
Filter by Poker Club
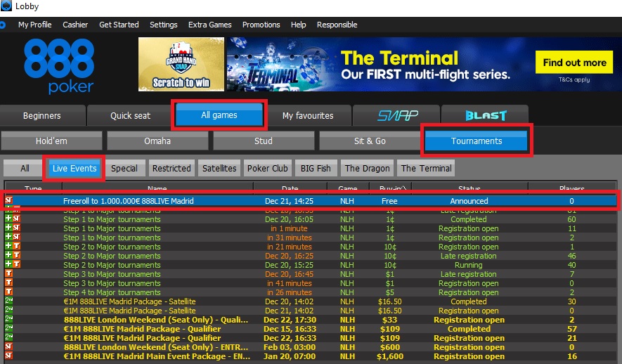(x=268, y=169)
